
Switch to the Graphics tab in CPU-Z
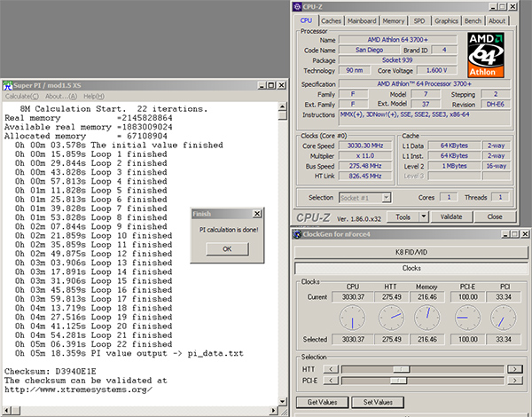446,21
